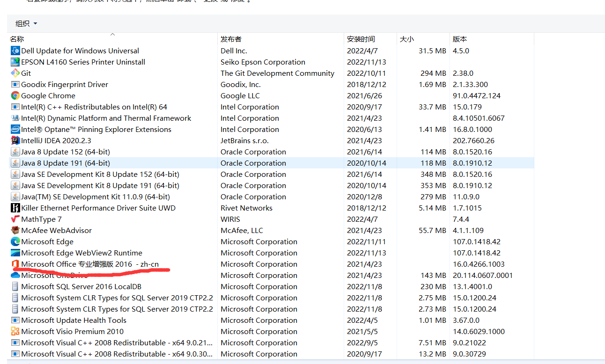Screen dimensions: 605x364
Task: Click the IntelliJ IDEA 2020.2.3 program name
Action: coord(56,140)
